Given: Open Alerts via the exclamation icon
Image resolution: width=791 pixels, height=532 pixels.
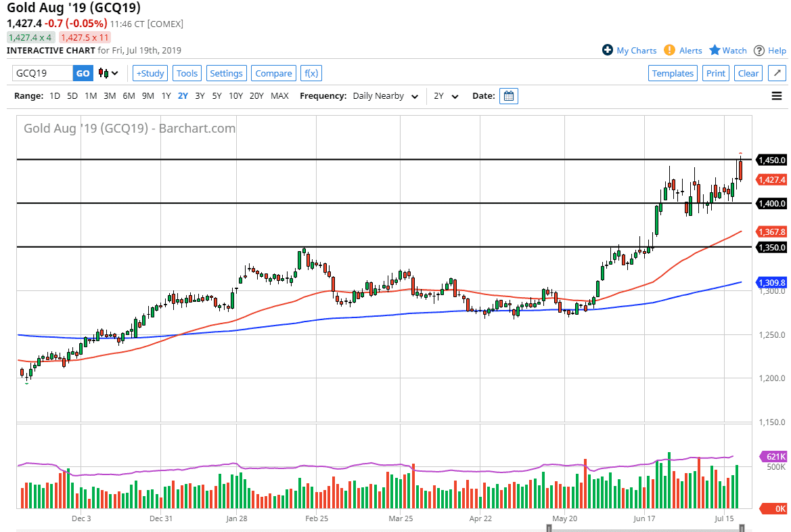Looking at the screenshot, I should (x=669, y=50).
